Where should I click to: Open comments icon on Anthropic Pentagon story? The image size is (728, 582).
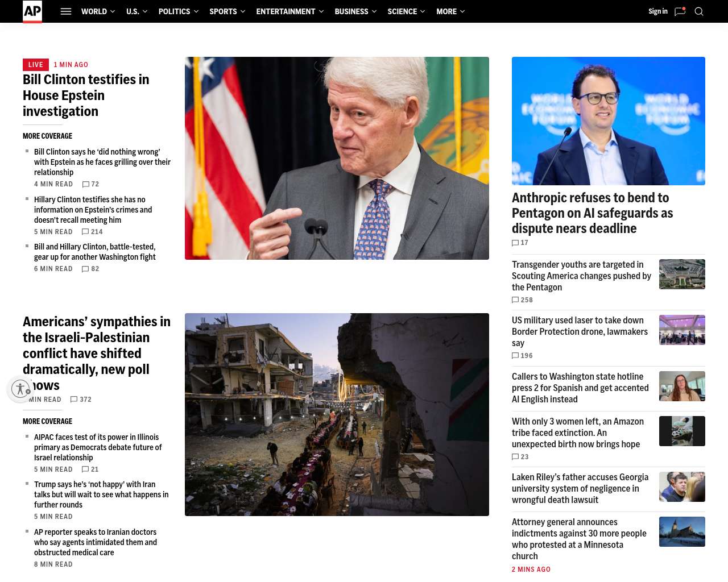[x=515, y=243]
